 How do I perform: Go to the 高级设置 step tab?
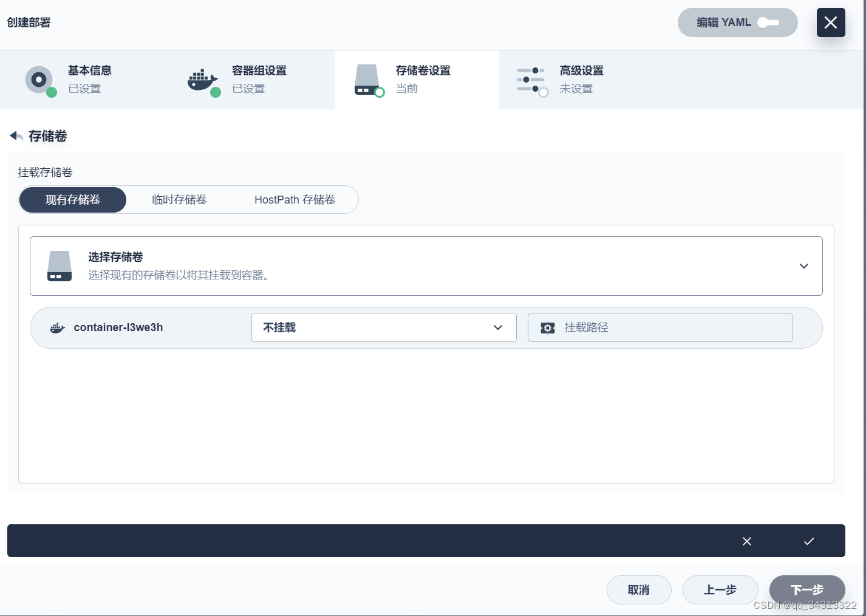(x=581, y=80)
